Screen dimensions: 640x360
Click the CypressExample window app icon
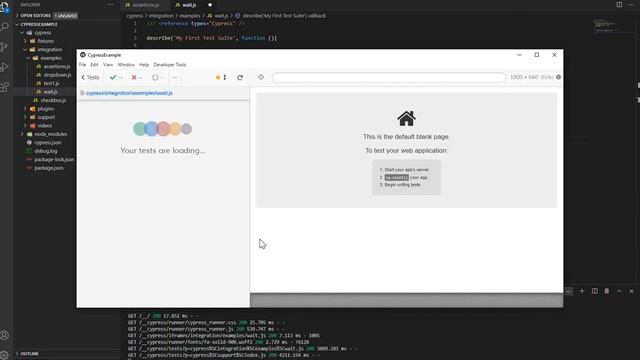[83, 55]
